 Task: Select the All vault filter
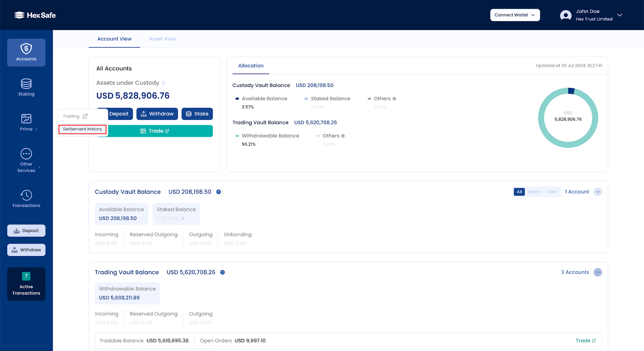pyautogui.click(x=519, y=192)
